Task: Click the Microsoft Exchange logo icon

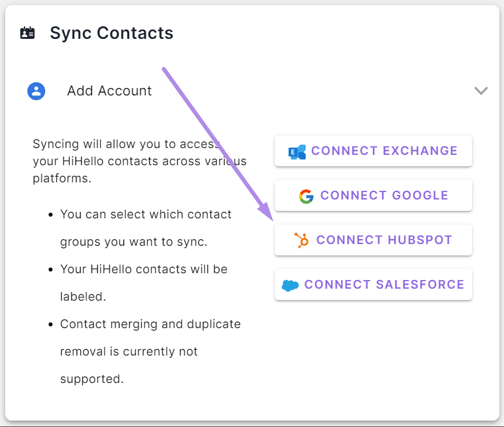Action: click(297, 152)
